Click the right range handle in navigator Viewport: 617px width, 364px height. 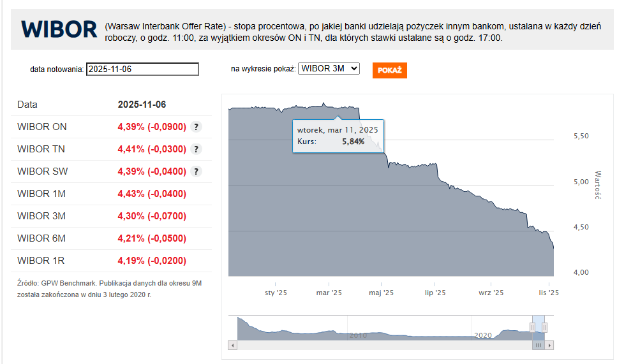tap(545, 328)
